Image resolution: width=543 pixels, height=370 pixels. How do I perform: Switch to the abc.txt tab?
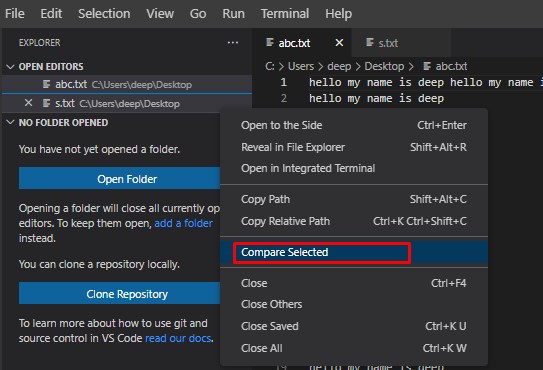[x=302, y=43]
